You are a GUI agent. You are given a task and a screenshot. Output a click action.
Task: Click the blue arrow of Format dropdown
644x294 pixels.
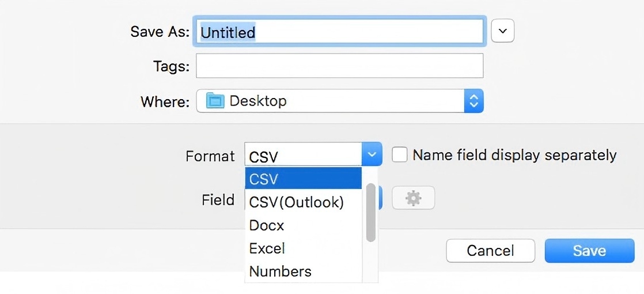coord(372,154)
